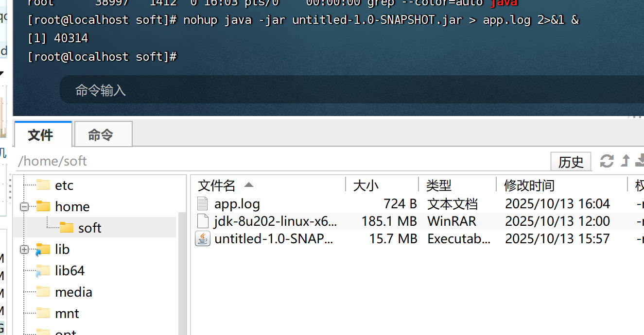Refresh the file list via refresh icon
This screenshot has width=644, height=335.
607,161
